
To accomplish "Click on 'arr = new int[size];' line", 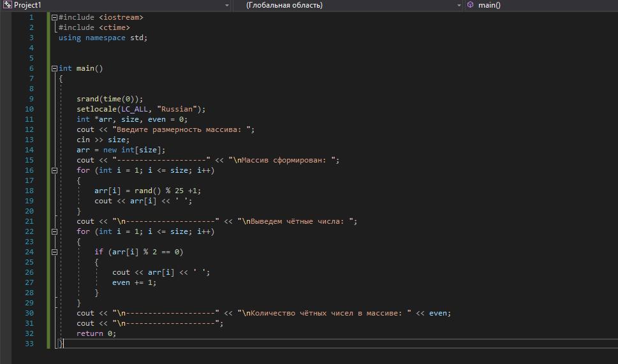I will point(121,150).
